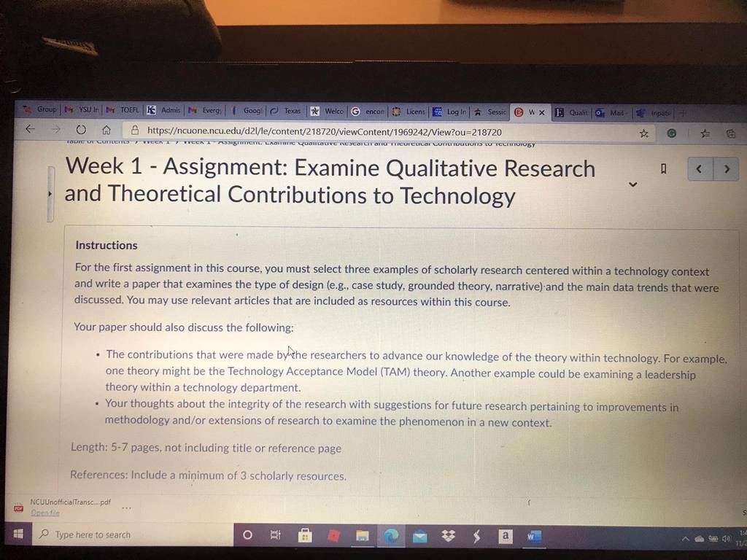The image size is (747, 560).
Task: Open the browser home page icon
Action: pyautogui.click(x=107, y=130)
